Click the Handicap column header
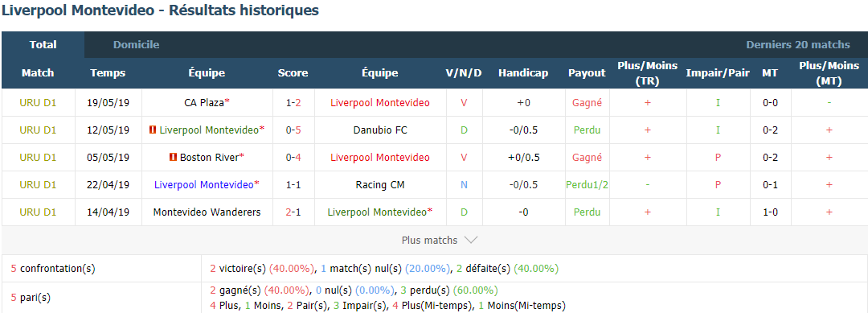The height and width of the screenshot is (313, 868). (523, 73)
